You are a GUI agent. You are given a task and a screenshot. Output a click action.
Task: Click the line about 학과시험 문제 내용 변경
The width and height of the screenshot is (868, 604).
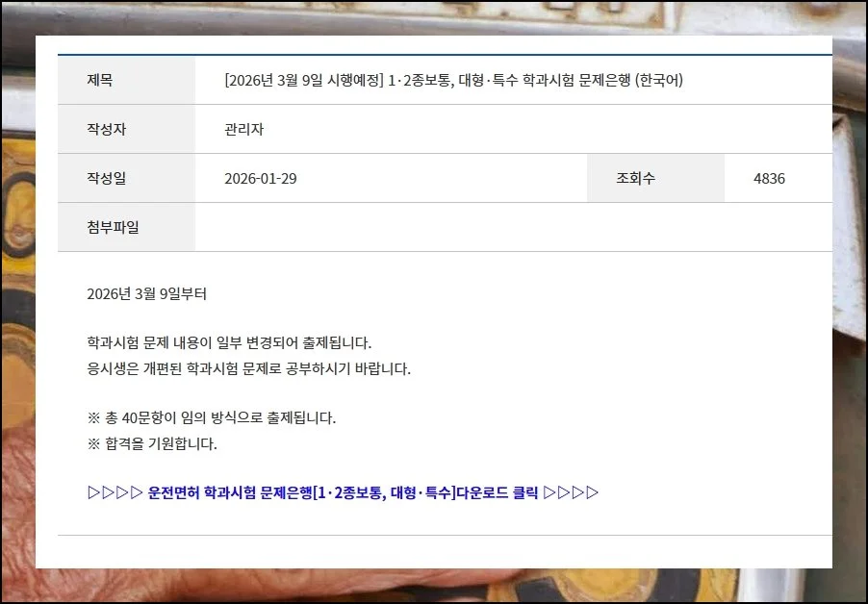(x=228, y=343)
